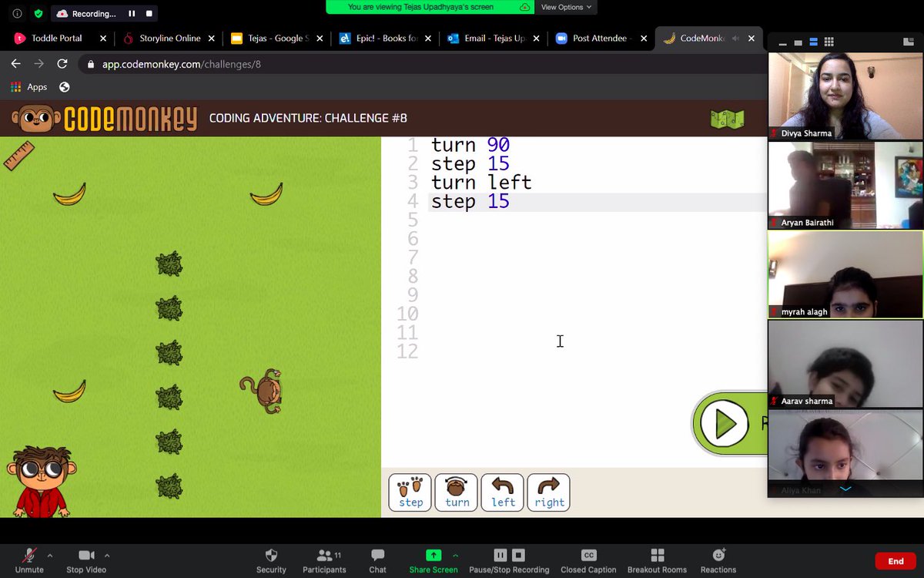This screenshot has width=924, height=578.
Task: Open Reactions menu
Action: click(718, 560)
